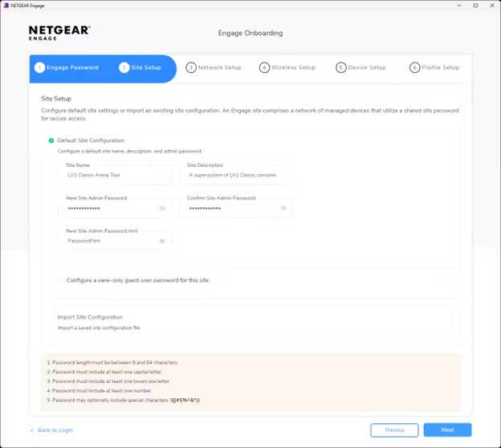Toggle visibility of the password hint field
The image size is (501, 448).
click(x=162, y=241)
